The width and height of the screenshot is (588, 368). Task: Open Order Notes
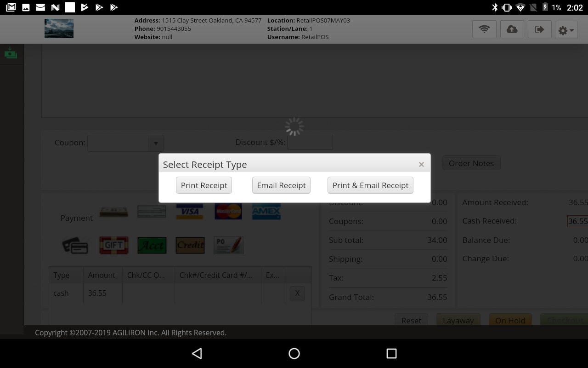pos(471,163)
